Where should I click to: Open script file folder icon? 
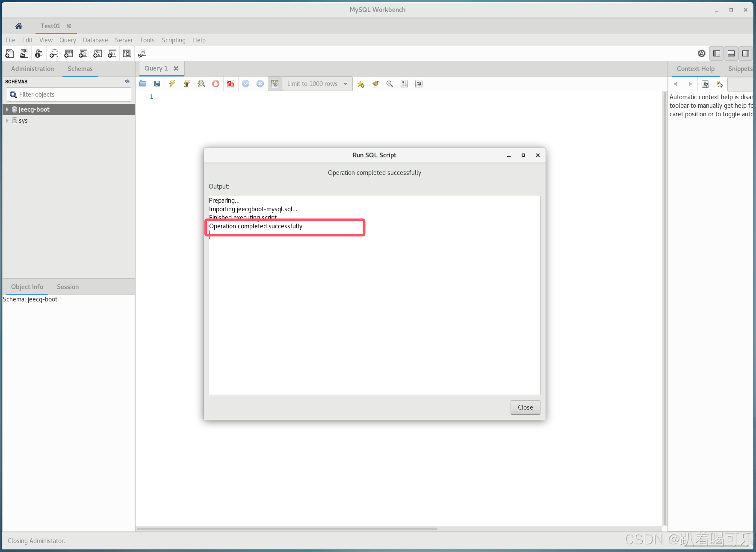coord(143,84)
